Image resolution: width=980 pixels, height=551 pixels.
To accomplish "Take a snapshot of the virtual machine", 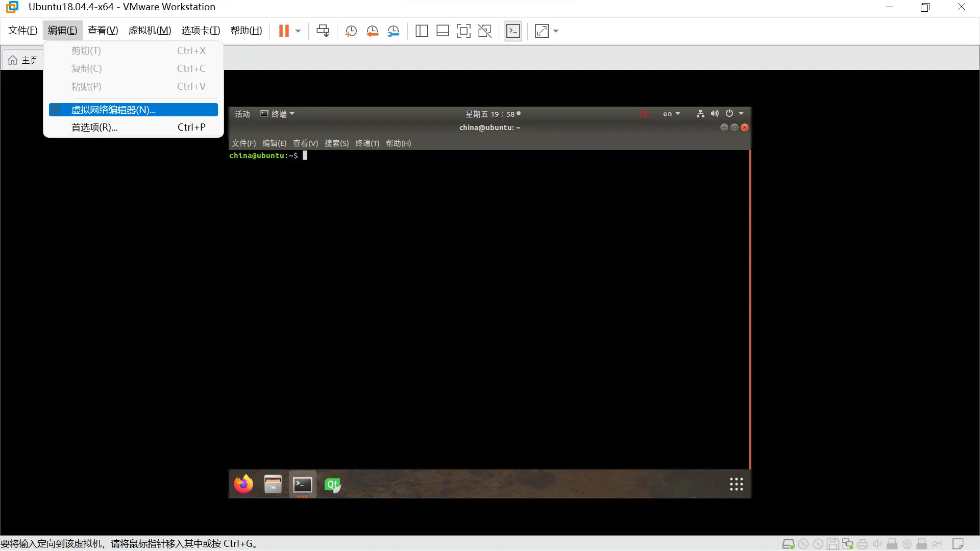I will (351, 31).
